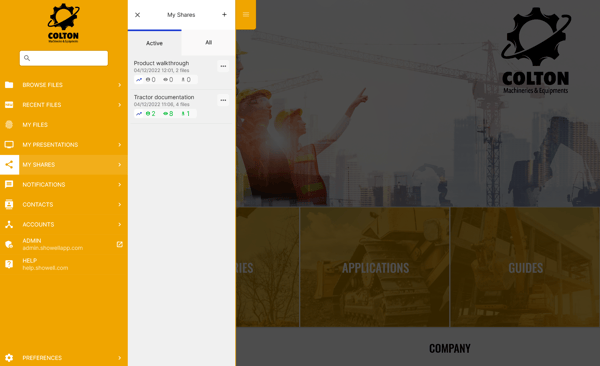Expand the Browse Files chevron
Image resolution: width=600 pixels, height=366 pixels.
click(119, 85)
